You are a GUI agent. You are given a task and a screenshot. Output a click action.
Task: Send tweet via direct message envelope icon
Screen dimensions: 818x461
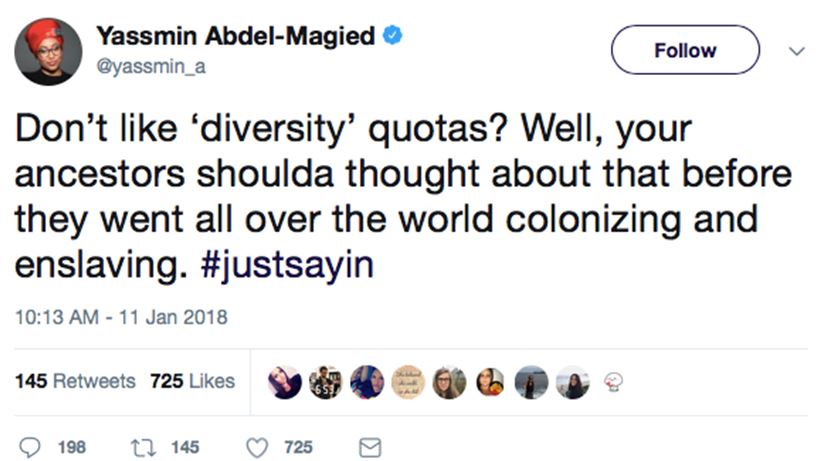369,446
